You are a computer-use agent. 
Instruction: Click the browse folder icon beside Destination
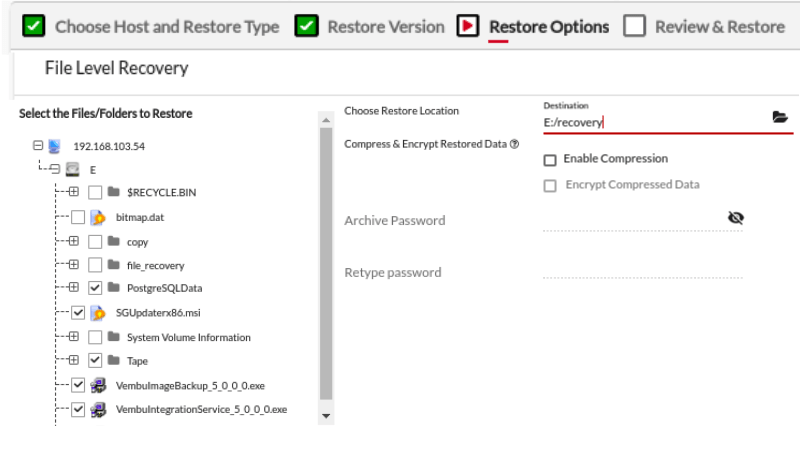click(781, 118)
